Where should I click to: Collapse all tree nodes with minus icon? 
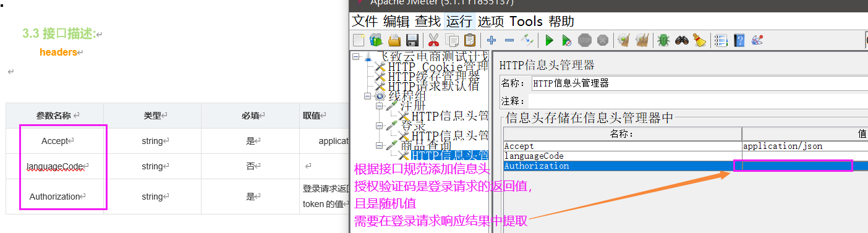pyautogui.click(x=509, y=41)
